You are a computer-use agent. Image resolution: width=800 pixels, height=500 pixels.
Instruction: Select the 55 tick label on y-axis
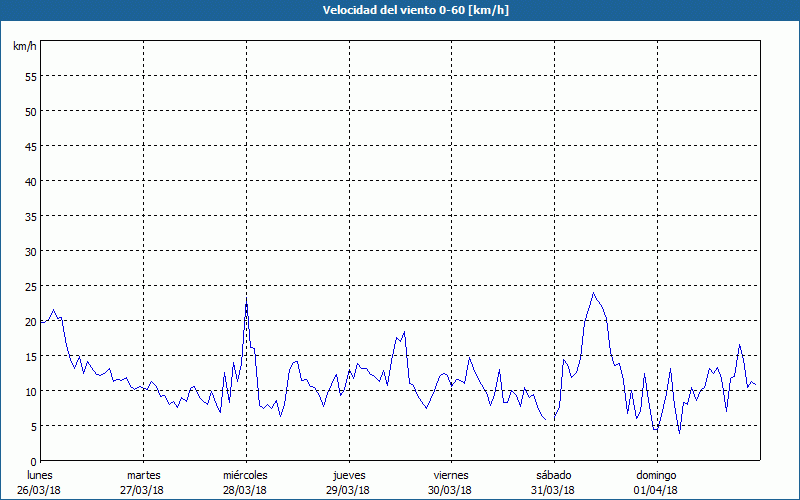coord(30,76)
